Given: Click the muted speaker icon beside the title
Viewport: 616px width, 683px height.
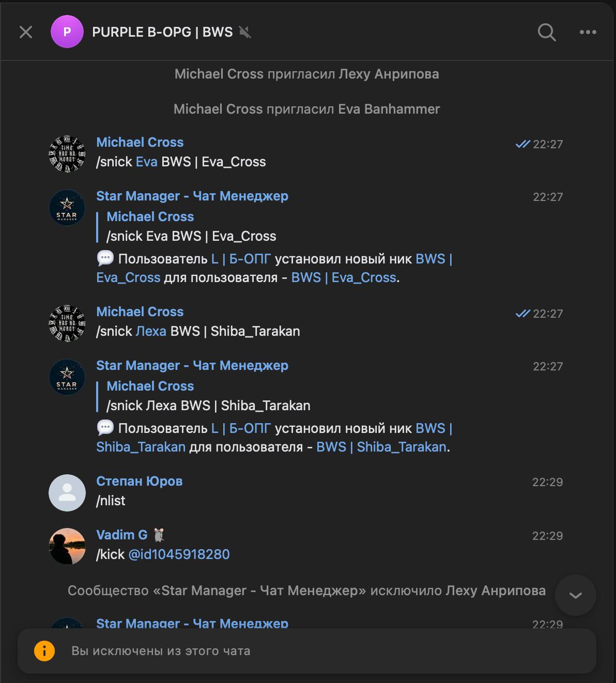Looking at the screenshot, I should click(245, 32).
